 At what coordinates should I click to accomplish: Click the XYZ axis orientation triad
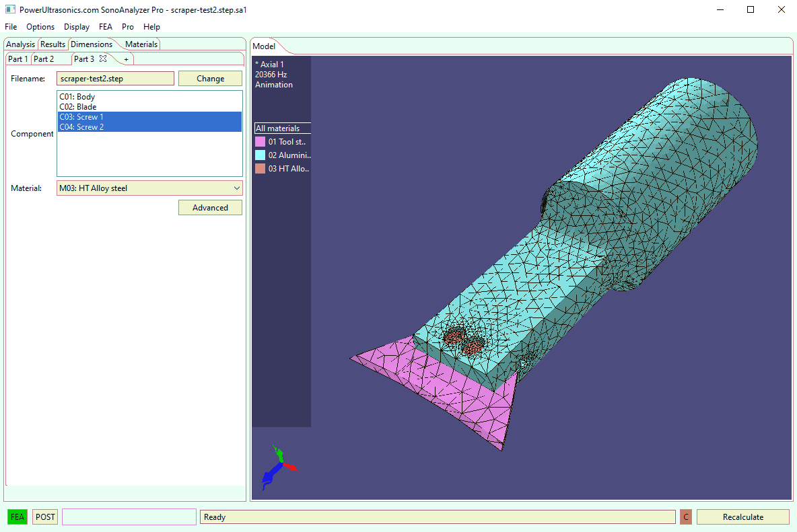coord(279,465)
